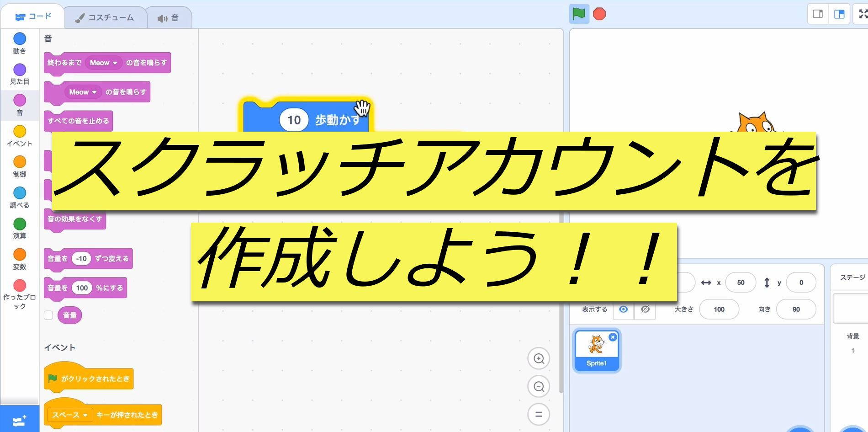This screenshot has width=868, height=432.
Task: Switch to small stage layout
Action: click(818, 14)
